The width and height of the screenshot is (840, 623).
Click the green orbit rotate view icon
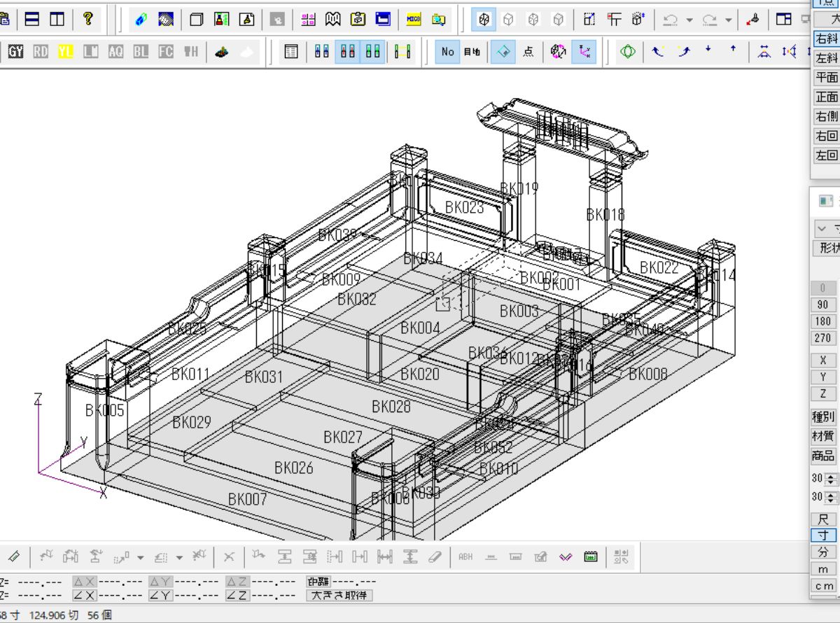tap(628, 52)
